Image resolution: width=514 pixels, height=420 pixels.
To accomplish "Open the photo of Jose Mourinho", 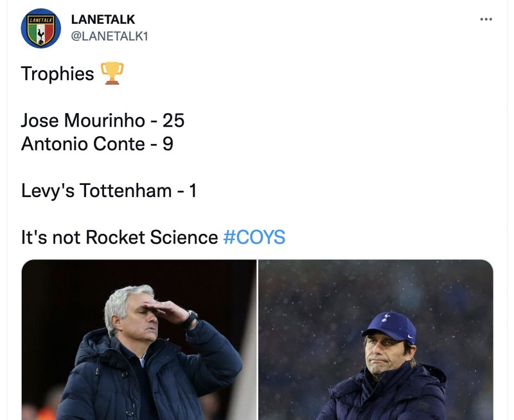I will coord(138,337).
